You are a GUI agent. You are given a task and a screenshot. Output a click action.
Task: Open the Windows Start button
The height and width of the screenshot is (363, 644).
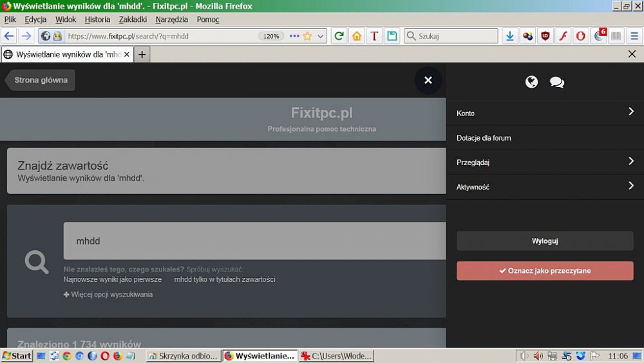17,356
